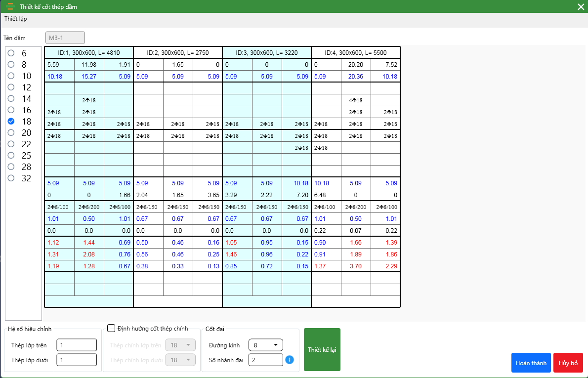
Task: Click the cell with value 7.52
Action: click(385, 65)
